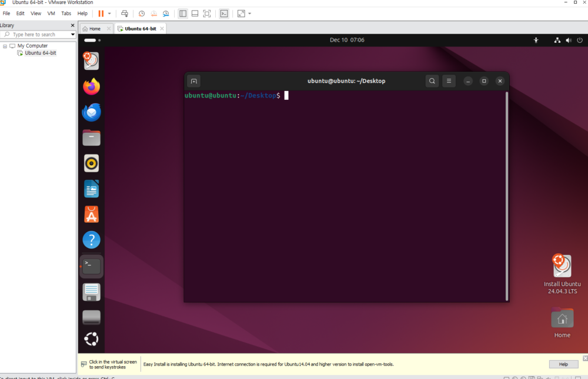Open Firefox from the Ubuntu dock
The width and height of the screenshot is (588, 379).
(91, 87)
